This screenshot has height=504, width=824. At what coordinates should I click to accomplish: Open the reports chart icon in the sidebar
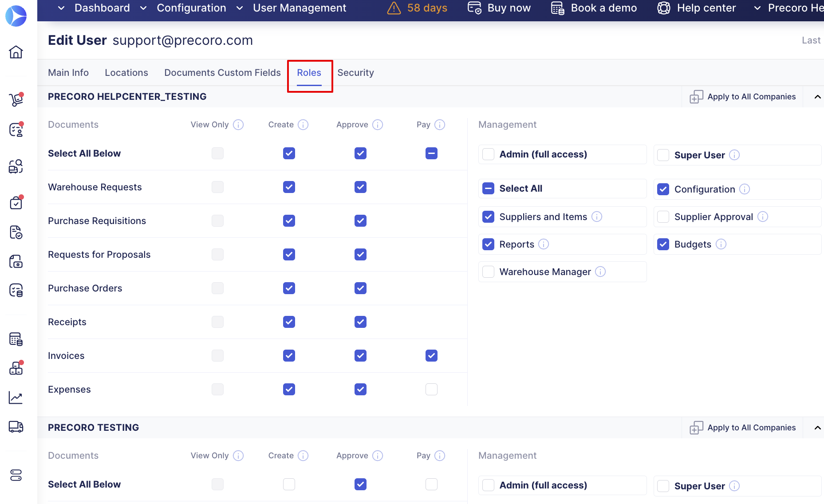point(16,398)
